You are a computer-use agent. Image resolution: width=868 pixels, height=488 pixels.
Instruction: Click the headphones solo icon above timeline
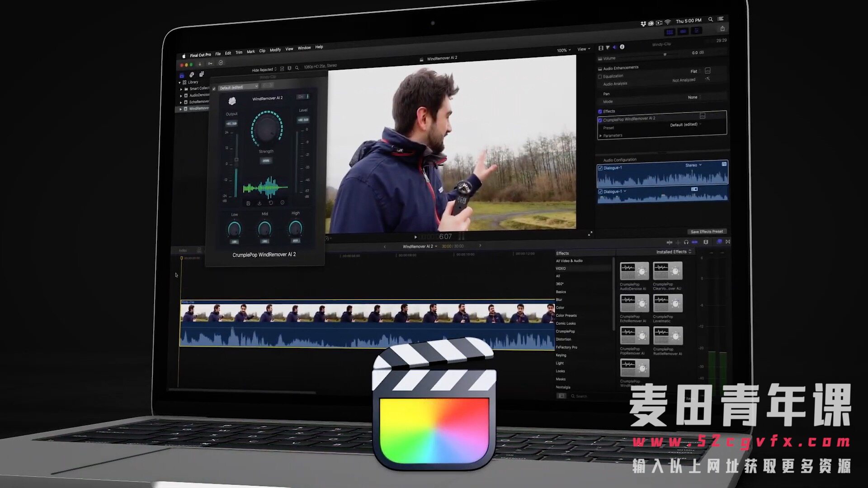pyautogui.click(x=686, y=242)
